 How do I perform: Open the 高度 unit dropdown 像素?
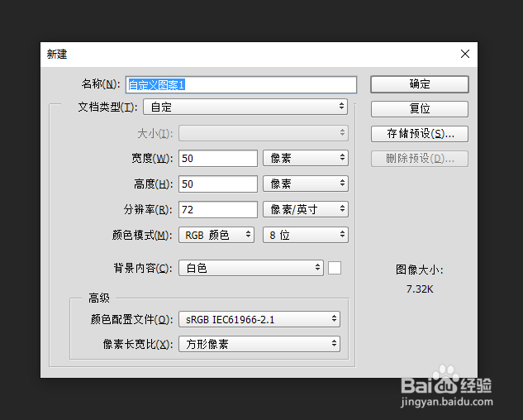point(306,184)
